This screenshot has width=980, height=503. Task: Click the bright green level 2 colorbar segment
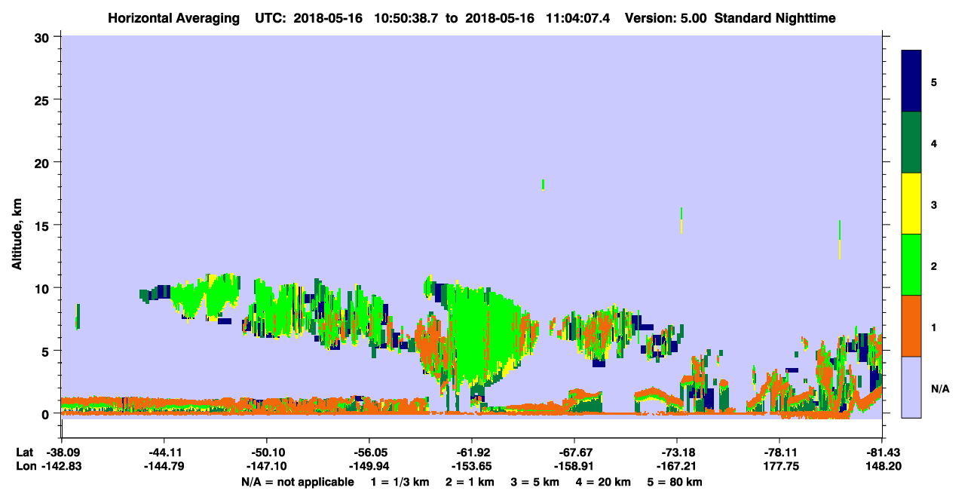(x=911, y=265)
